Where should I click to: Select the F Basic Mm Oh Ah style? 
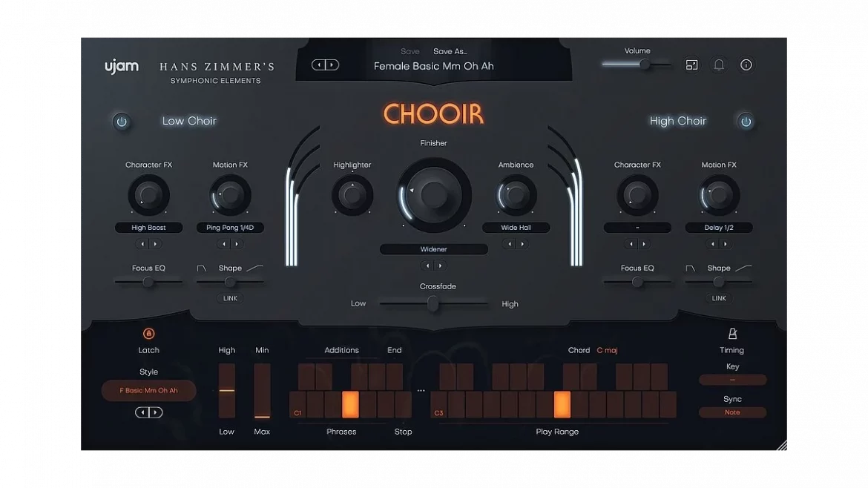(148, 390)
